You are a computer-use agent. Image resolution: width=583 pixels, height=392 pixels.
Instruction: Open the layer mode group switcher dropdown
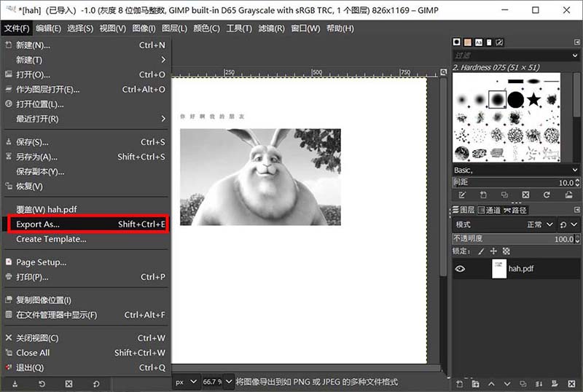[x=568, y=224]
